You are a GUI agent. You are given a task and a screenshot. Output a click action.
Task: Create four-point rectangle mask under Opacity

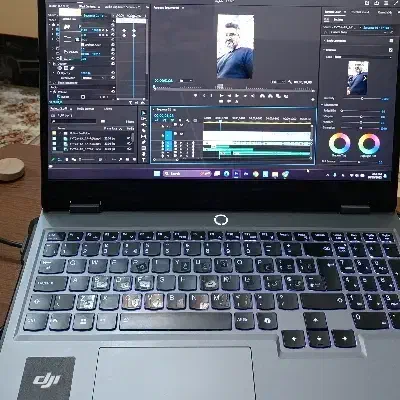coord(66,68)
